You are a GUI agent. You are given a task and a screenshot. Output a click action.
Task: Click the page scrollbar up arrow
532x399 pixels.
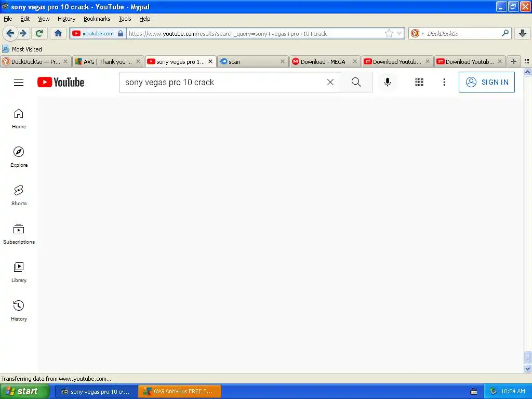click(x=527, y=72)
